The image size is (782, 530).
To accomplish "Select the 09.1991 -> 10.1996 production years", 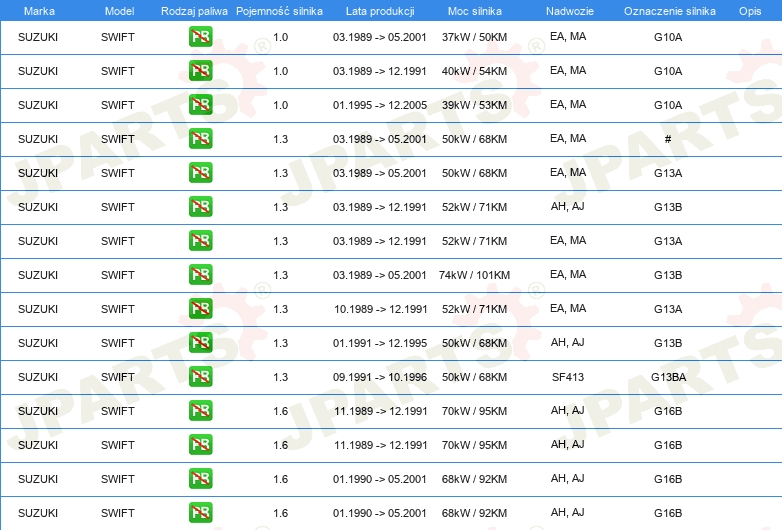I will (380, 377).
